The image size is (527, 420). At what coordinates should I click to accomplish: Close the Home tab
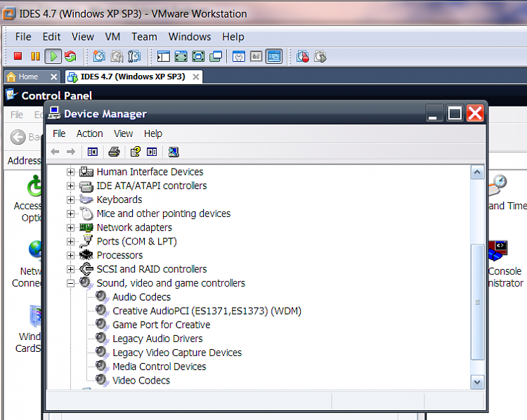pyautogui.click(x=53, y=77)
